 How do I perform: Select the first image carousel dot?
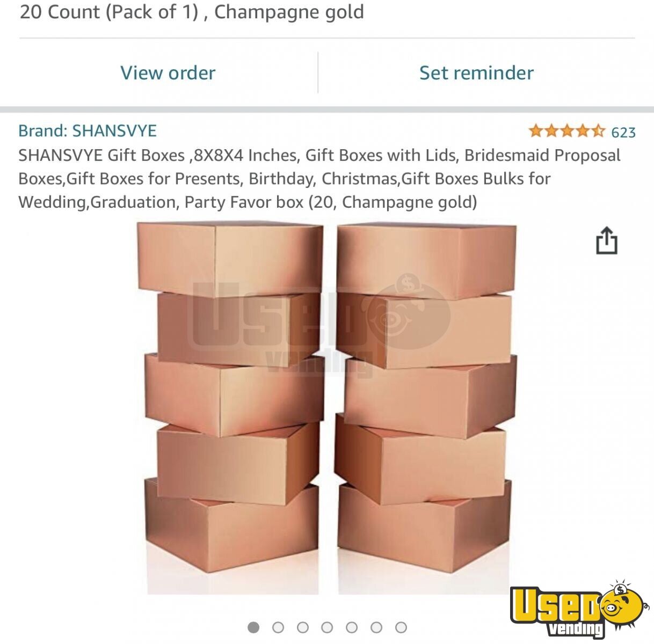point(253,627)
